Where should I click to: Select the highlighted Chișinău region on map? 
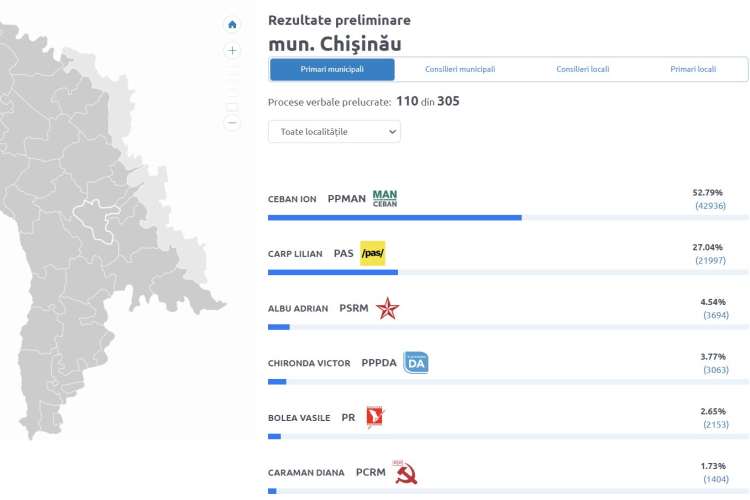pyautogui.click(x=98, y=219)
